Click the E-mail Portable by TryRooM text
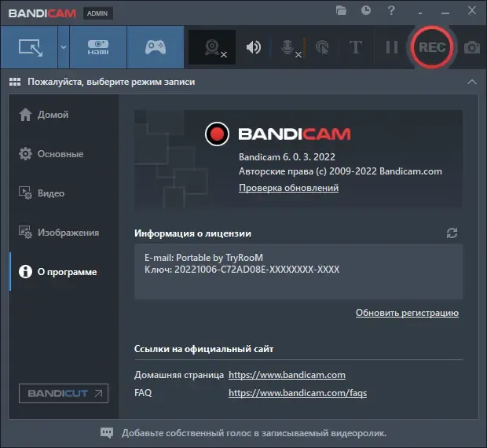The height and width of the screenshot is (448, 487). [x=203, y=258]
